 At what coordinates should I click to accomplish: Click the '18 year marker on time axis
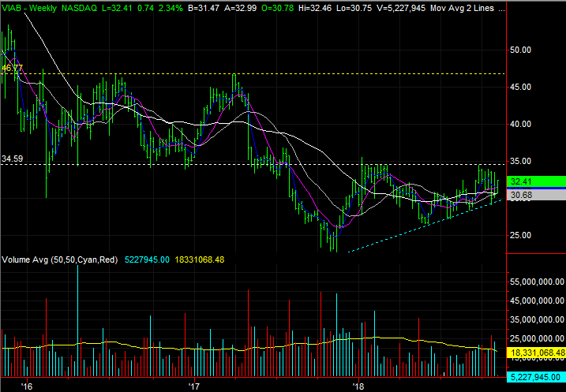click(x=359, y=386)
